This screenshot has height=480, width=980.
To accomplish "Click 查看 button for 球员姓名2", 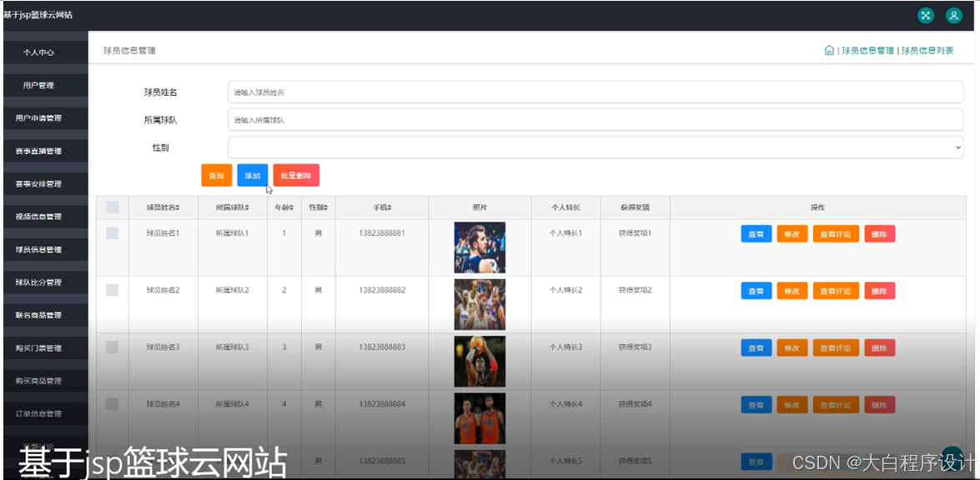I will [756, 291].
